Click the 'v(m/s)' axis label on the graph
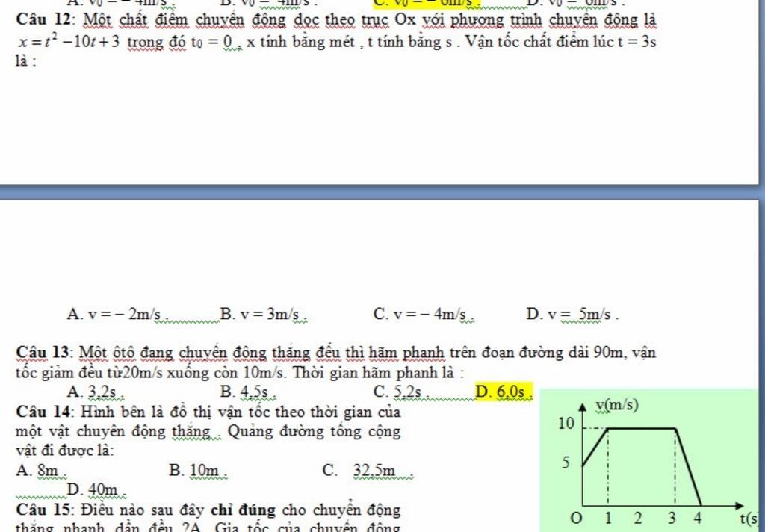Image resolution: width=765 pixels, height=532 pixels. pyautogui.click(x=618, y=406)
